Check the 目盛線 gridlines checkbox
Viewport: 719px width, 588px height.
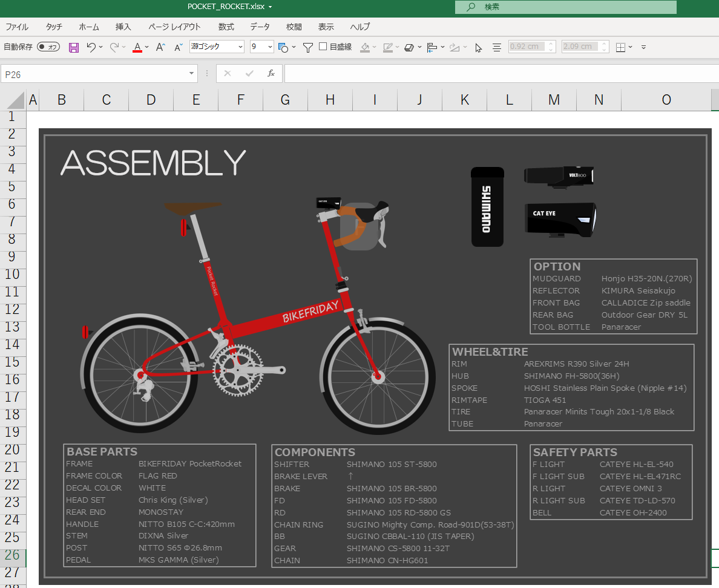point(323,47)
